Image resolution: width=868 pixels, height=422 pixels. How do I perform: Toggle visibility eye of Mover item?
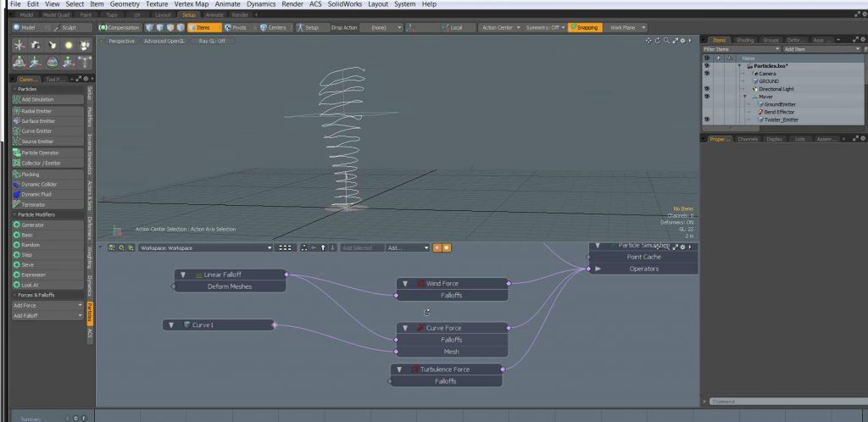pyautogui.click(x=706, y=97)
